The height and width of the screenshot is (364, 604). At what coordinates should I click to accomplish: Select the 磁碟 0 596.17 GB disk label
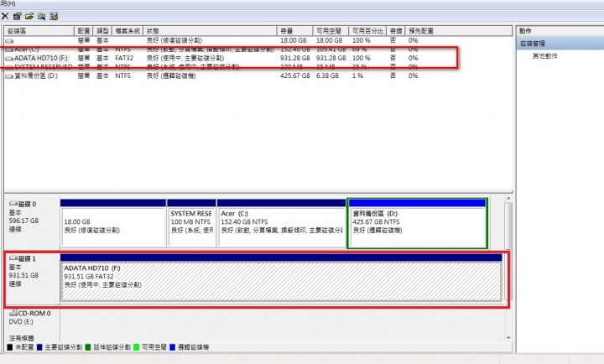click(32, 223)
